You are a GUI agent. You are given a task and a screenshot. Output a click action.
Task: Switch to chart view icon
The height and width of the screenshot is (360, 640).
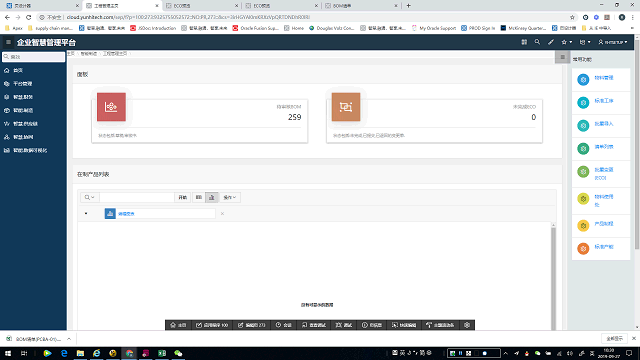click(211, 197)
